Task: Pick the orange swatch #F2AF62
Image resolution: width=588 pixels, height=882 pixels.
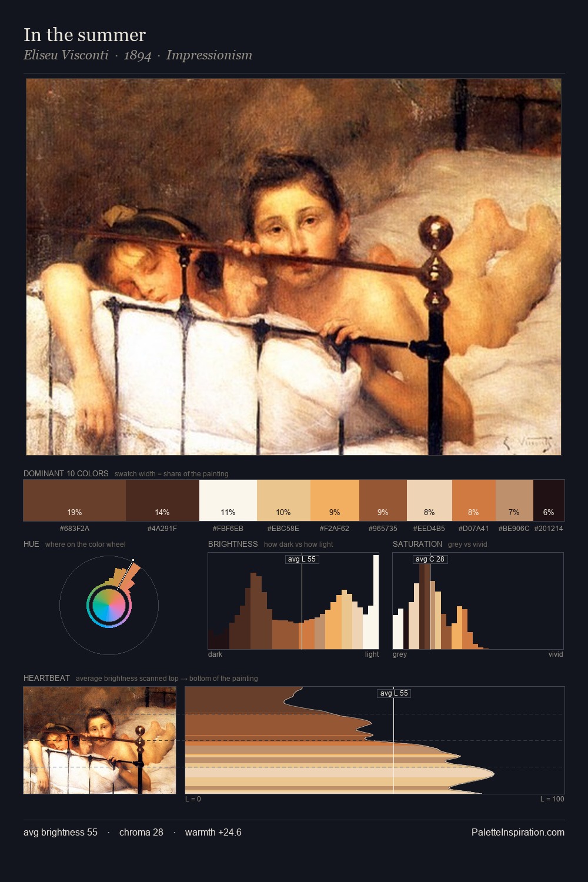Action: click(335, 500)
